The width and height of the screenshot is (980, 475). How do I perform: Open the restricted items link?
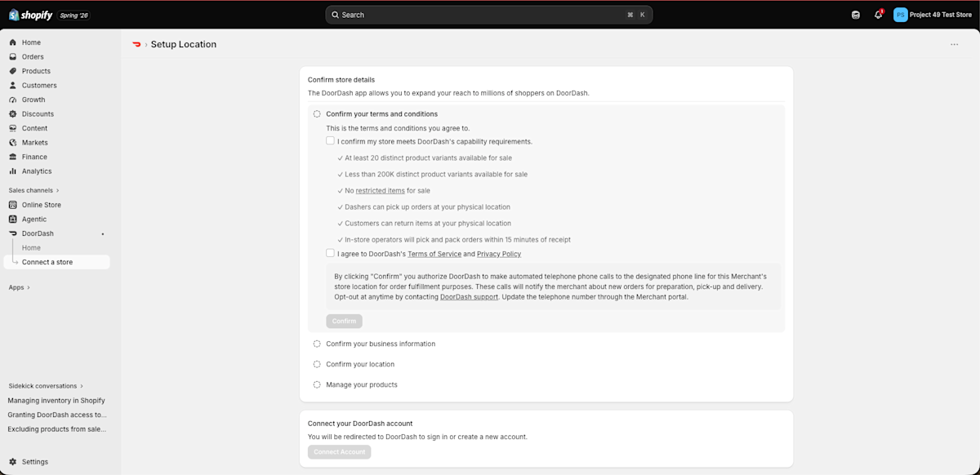(x=380, y=191)
